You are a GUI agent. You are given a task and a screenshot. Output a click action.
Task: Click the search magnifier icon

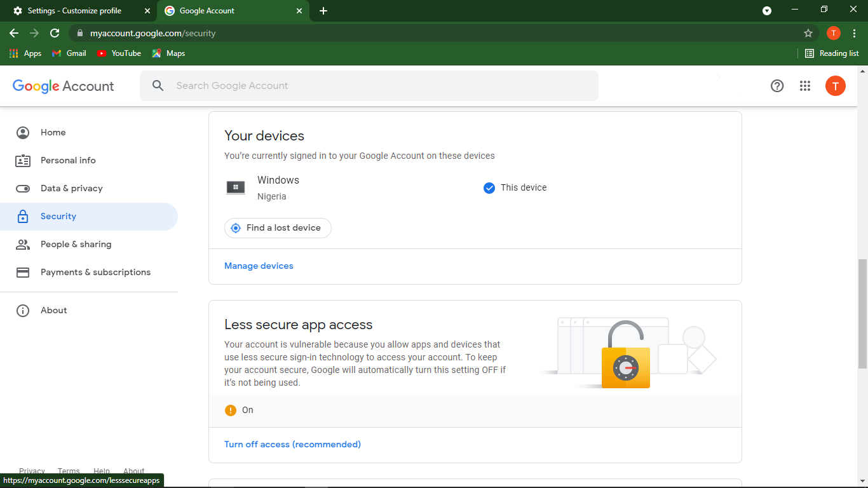[x=158, y=86]
